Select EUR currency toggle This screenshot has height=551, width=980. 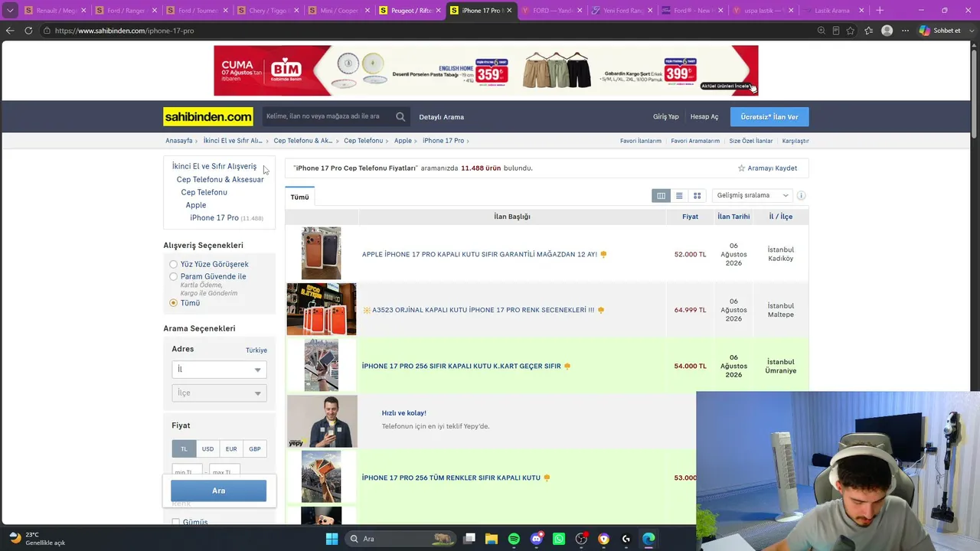(231, 449)
